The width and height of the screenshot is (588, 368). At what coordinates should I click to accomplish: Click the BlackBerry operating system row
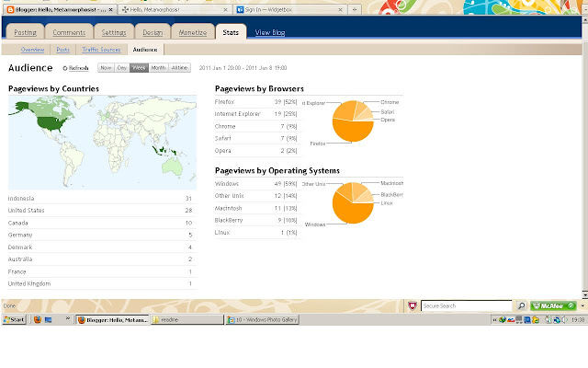(257, 220)
